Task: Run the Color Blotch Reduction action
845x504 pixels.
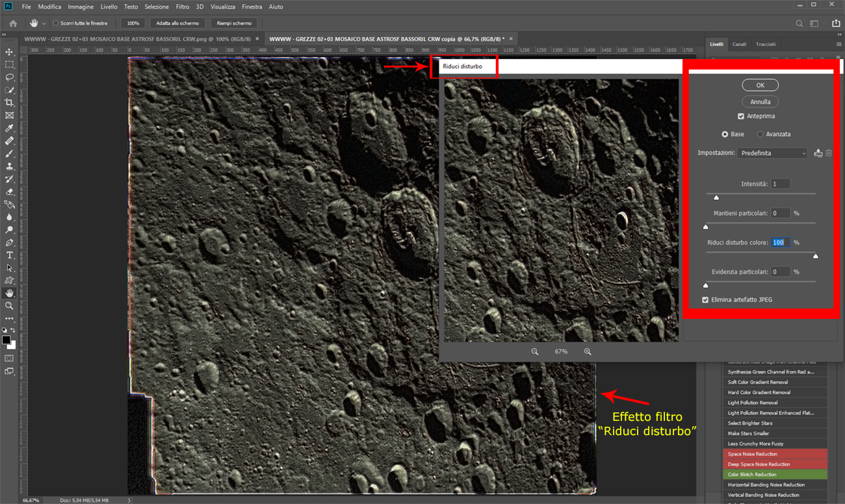Action: 775,475
